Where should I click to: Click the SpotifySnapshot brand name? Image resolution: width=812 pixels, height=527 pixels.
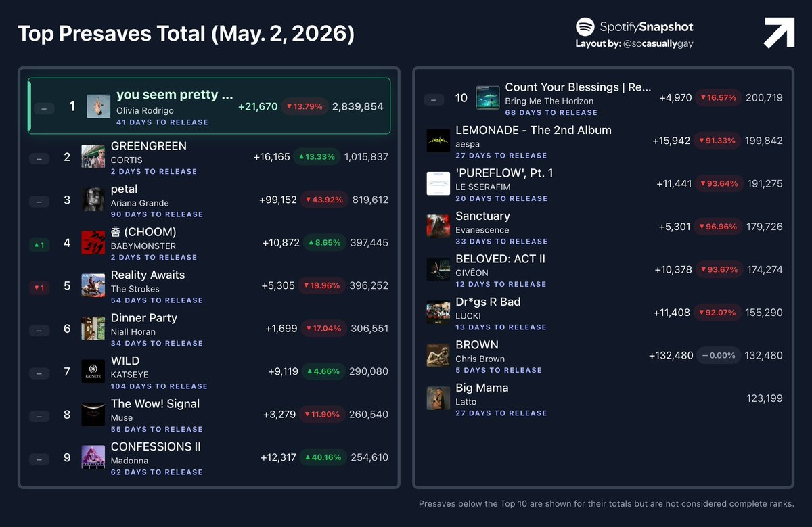pyautogui.click(x=646, y=27)
